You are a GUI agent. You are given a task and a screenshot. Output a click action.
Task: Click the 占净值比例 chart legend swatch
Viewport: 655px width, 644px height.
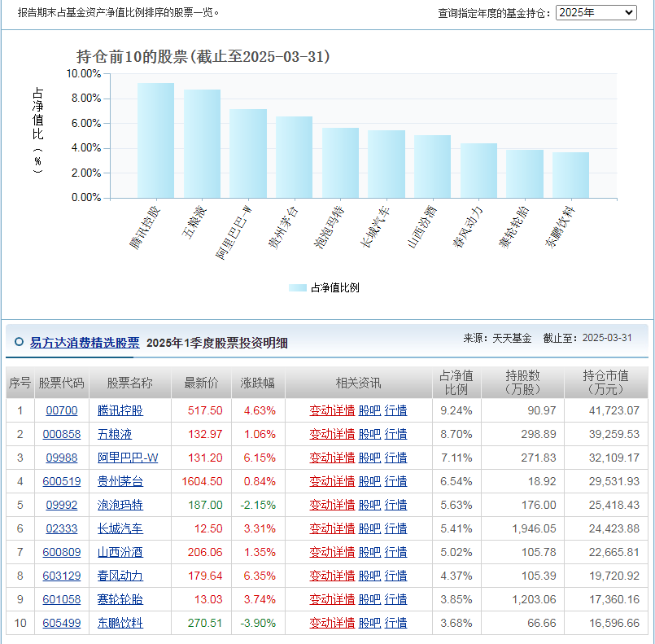pos(298,287)
